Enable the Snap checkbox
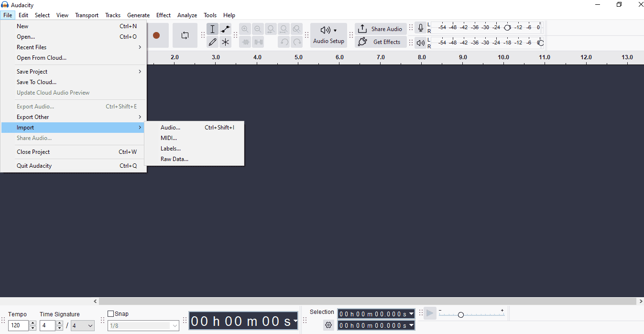 111,314
